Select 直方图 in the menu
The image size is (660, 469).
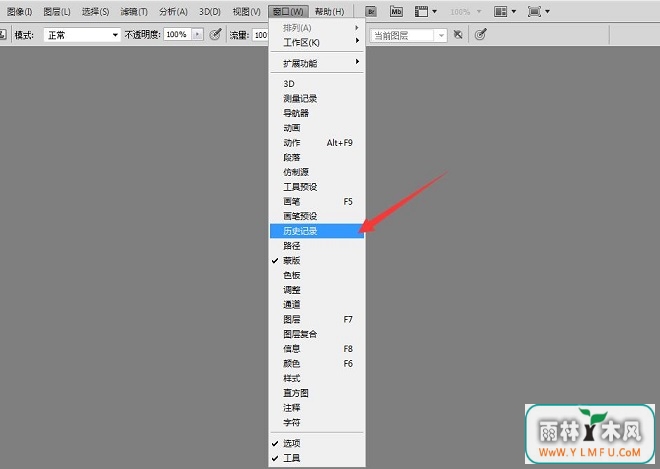click(317, 393)
